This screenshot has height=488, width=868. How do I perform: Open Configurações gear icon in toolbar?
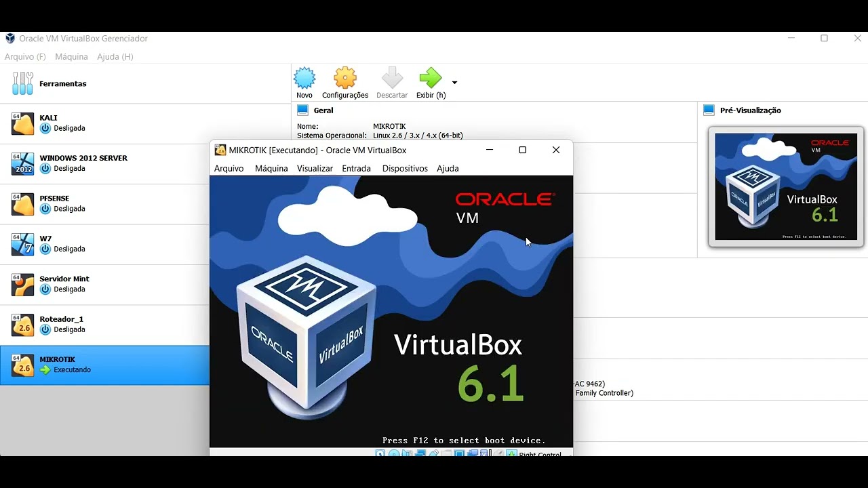(x=345, y=78)
